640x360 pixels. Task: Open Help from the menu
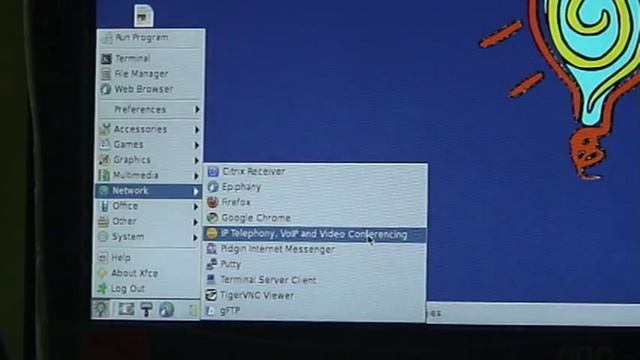point(147,258)
